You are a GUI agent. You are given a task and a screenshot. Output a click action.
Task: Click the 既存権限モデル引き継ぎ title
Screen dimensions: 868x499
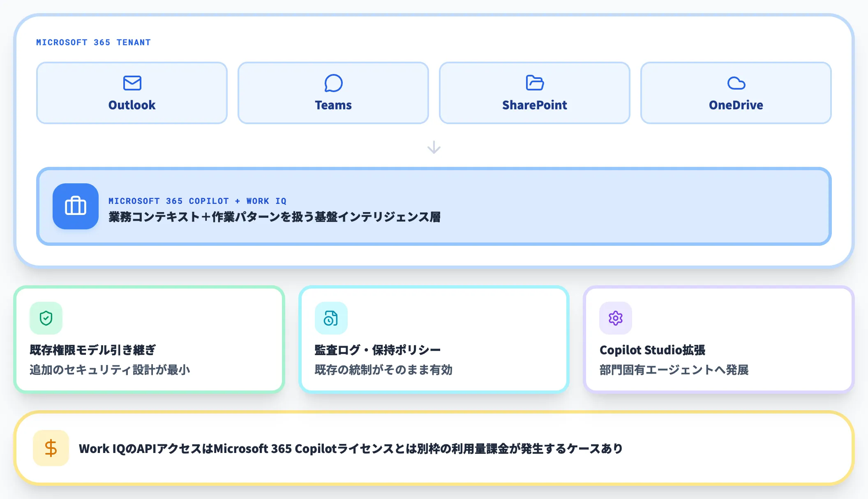[92, 350]
